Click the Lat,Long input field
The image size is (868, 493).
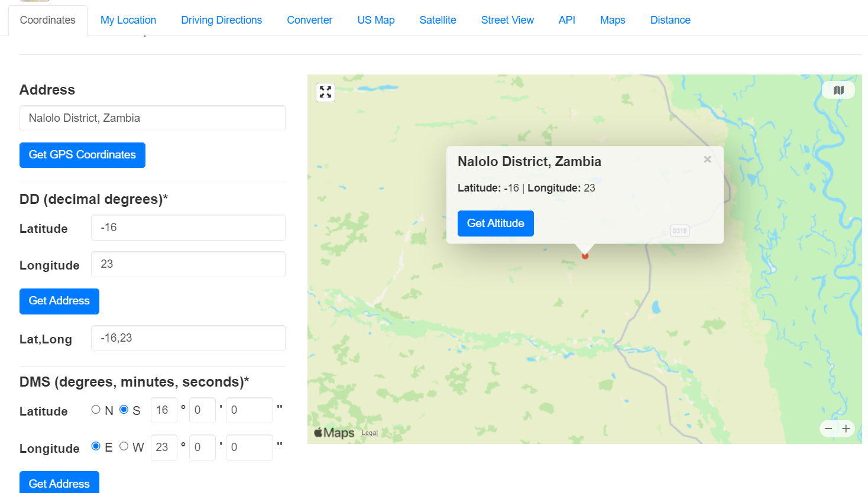pyautogui.click(x=188, y=338)
